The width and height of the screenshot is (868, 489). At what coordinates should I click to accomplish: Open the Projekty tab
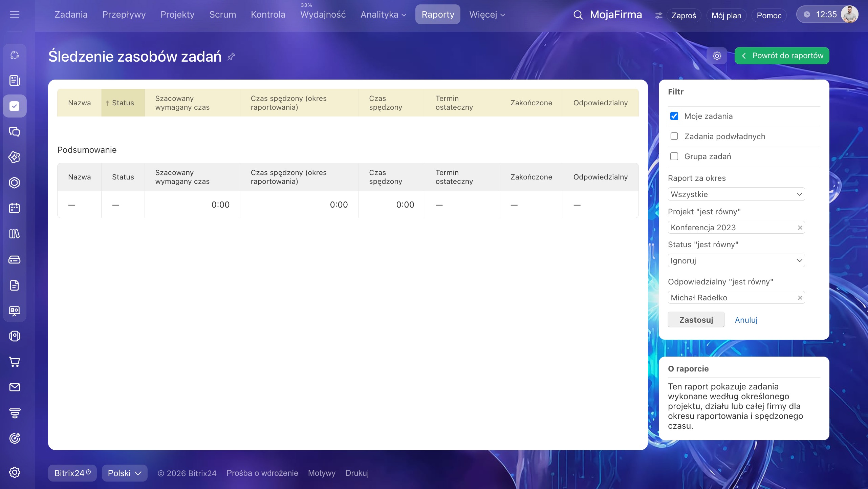tap(177, 15)
